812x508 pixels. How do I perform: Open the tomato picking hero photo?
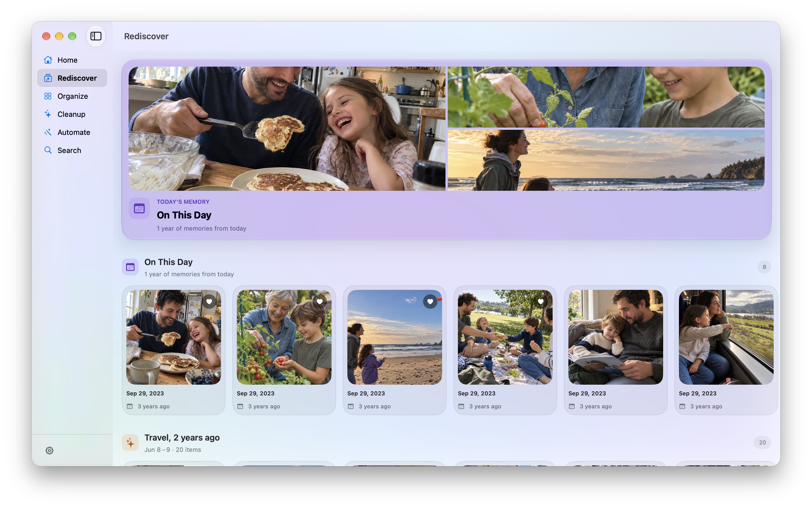(606, 97)
